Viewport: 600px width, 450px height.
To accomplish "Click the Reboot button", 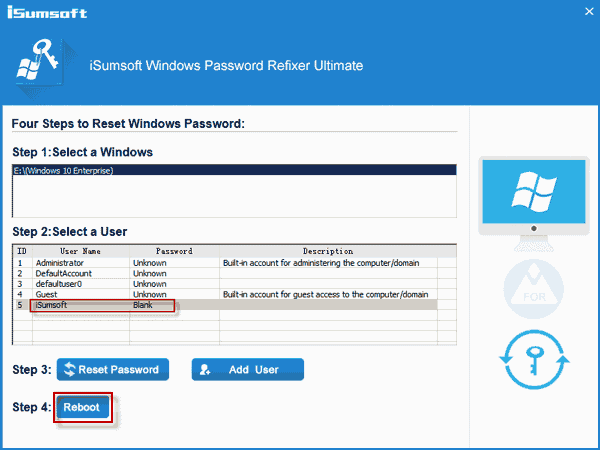I will coord(82,407).
